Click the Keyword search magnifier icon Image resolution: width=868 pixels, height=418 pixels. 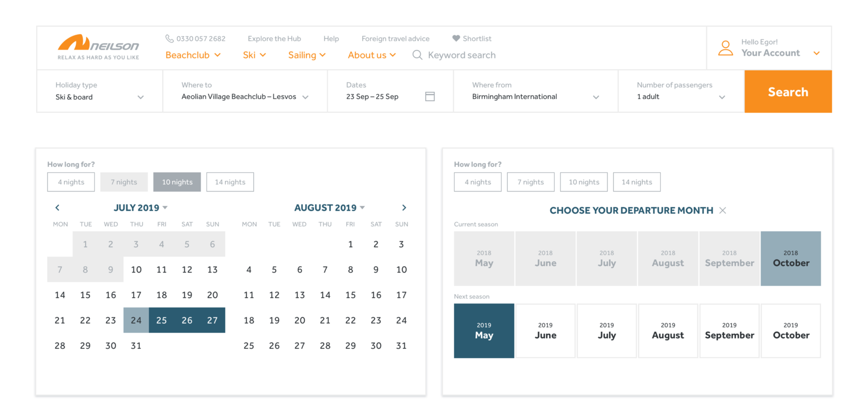[417, 55]
